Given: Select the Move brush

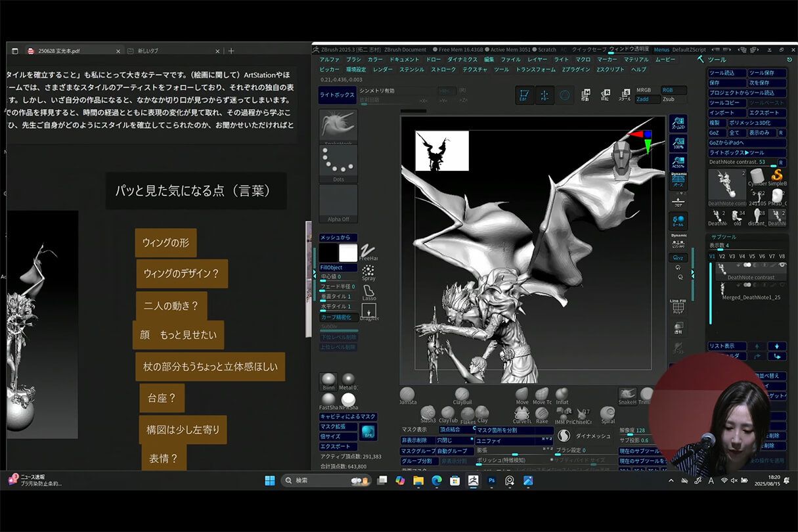Looking at the screenshot, I should [522, 393].
